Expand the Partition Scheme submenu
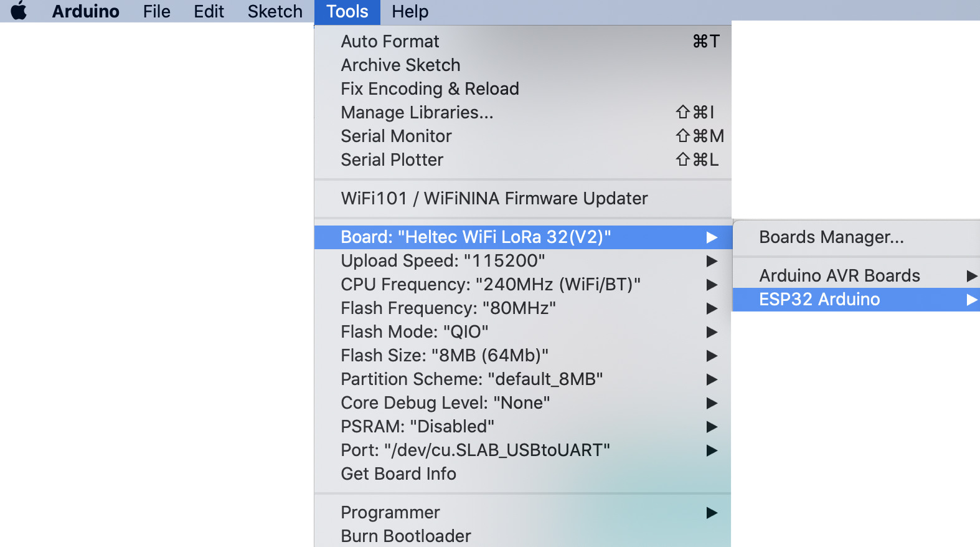 (471, 379)
